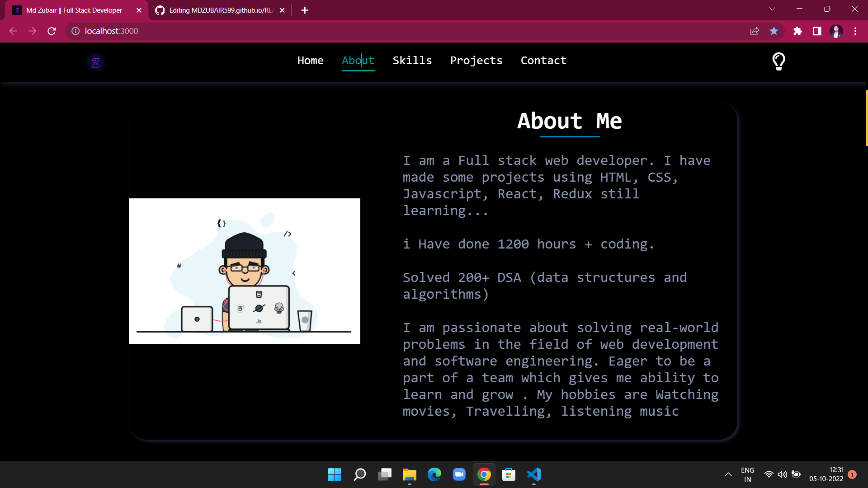
Task: Switch to Visual Studio Code in taskbar
Action: 534,474
